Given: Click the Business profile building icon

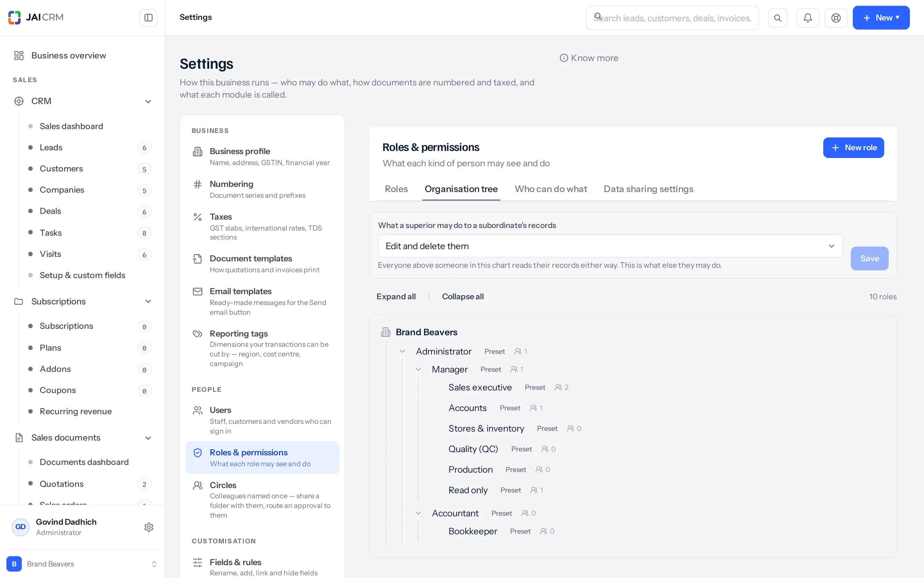Looking at the screenshot, I should pos(197,151).
